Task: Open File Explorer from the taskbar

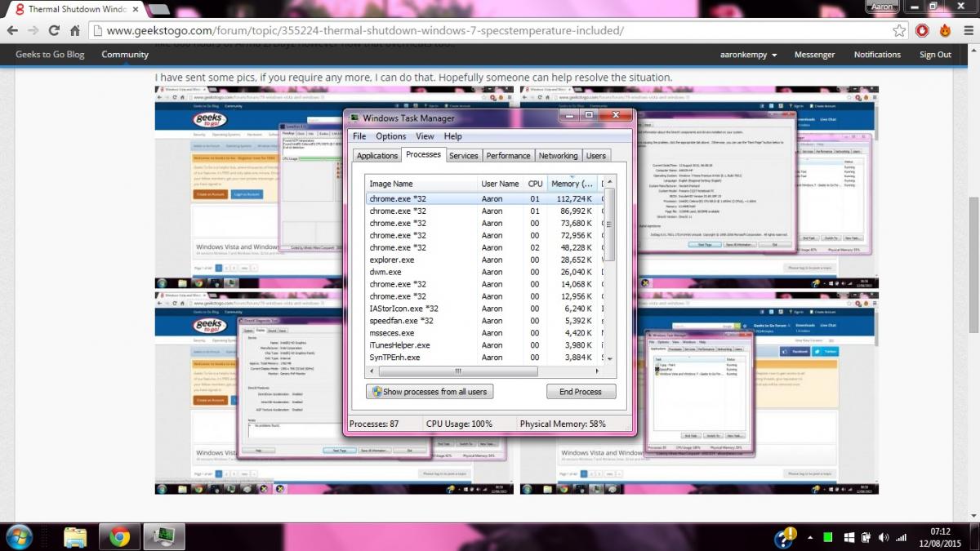Action: 75,536
